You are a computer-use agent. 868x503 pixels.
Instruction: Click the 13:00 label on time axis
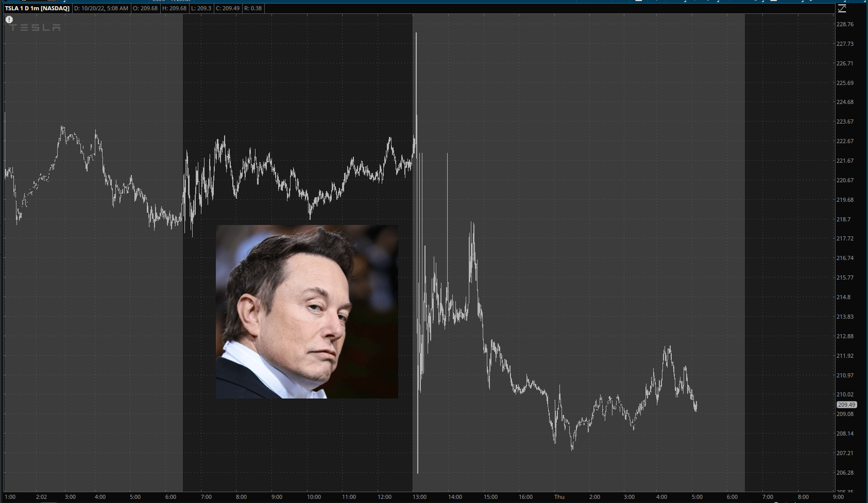(x=419, y=497)
